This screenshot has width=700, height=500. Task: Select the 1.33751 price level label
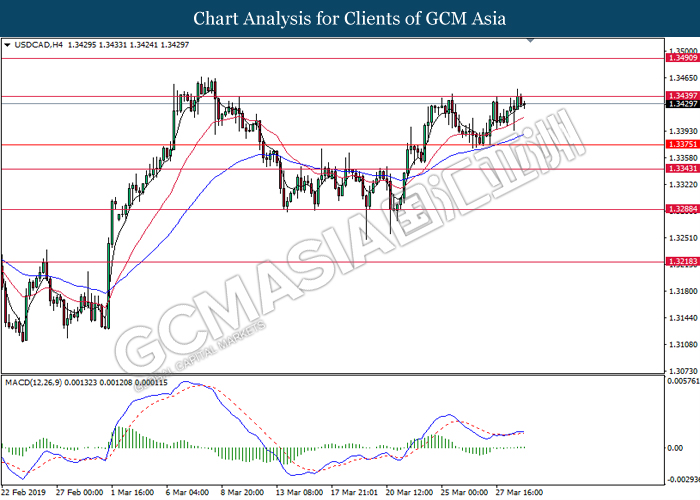point(682,144)
